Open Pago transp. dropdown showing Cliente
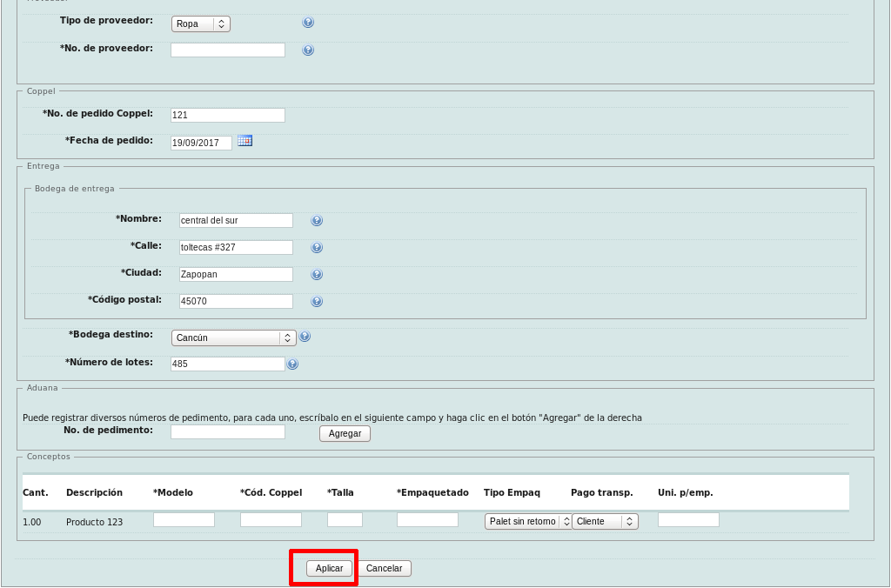 (x=605, y=521)
